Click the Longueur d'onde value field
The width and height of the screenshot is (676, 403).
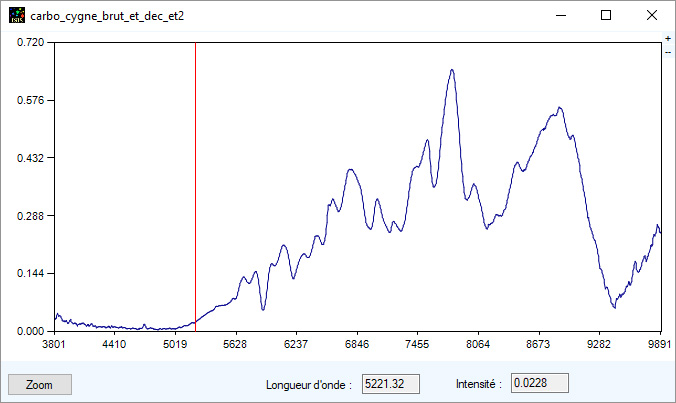pos(391,384)
